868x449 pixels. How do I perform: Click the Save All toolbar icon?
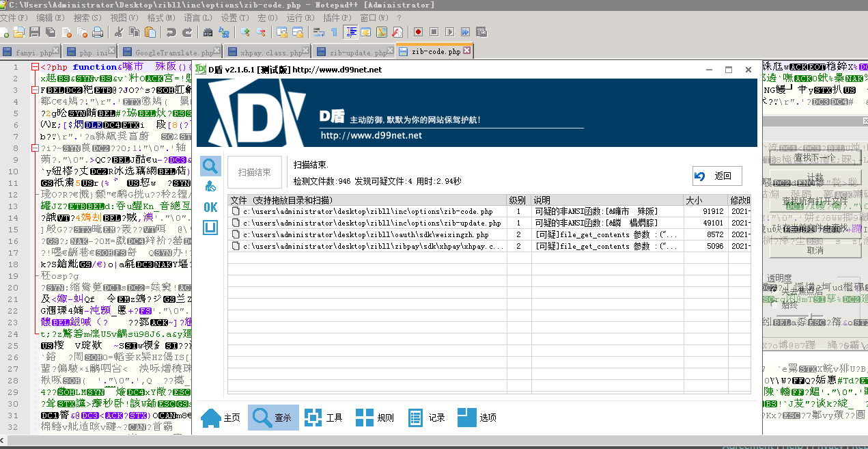coord(51,32)
